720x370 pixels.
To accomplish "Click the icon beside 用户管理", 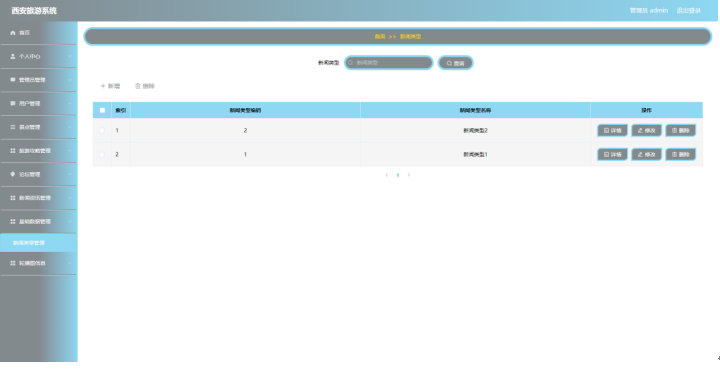I will pos(13,103).
